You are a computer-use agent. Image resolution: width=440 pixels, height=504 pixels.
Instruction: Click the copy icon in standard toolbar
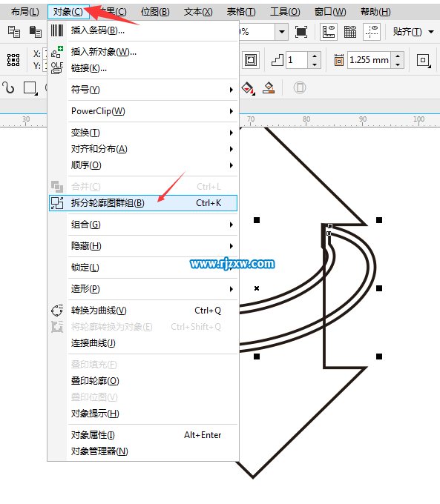point(14,32)
